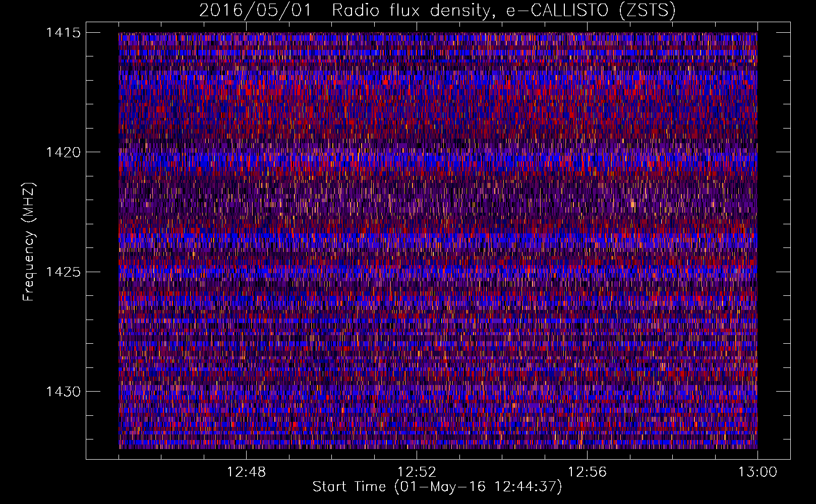Image resolution: width=816 pixels, height=504 pixels.
Task: Click the 1430 frequency tick label
Action: 64,392
